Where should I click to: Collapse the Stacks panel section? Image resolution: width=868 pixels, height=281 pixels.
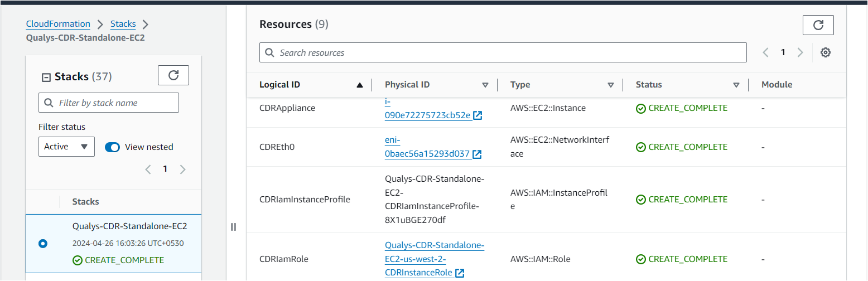pos(46,77)
